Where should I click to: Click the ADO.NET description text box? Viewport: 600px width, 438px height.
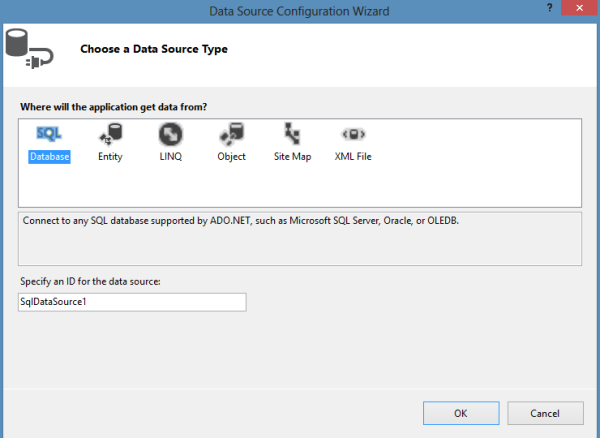click(x=300, y=235)
